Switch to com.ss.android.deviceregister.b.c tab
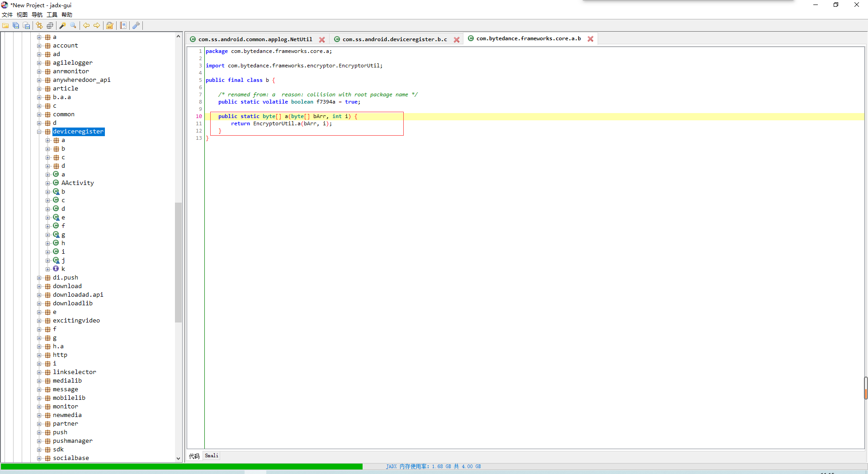 (x=395, y=39)
